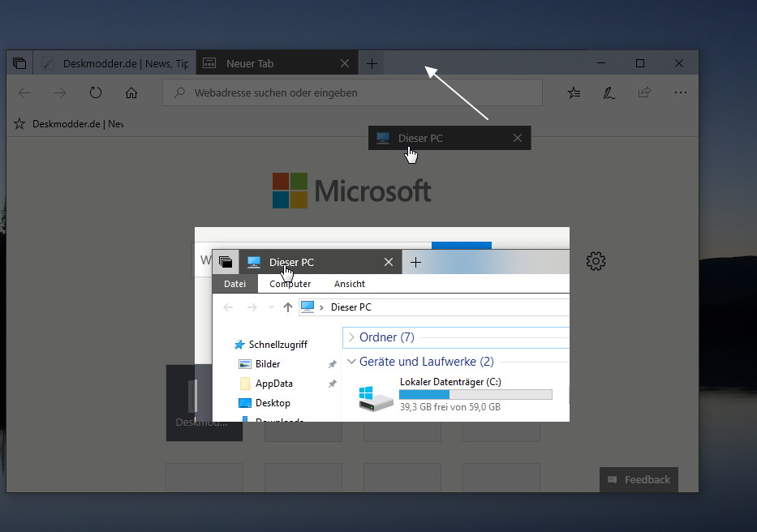Viewport: 757px width, 532px height.
Task: Open Deskmodder.de favorites bar bookmark
Action: 68,124
